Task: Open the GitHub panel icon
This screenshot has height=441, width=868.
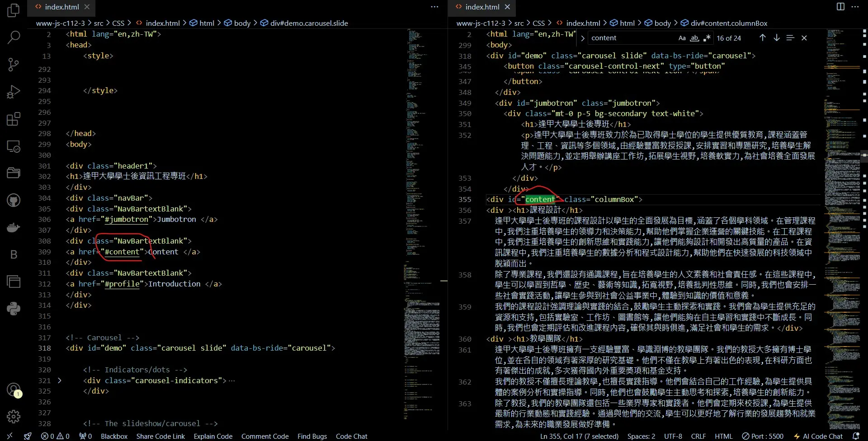Action: pyautogui.click(x=14, y=200)
